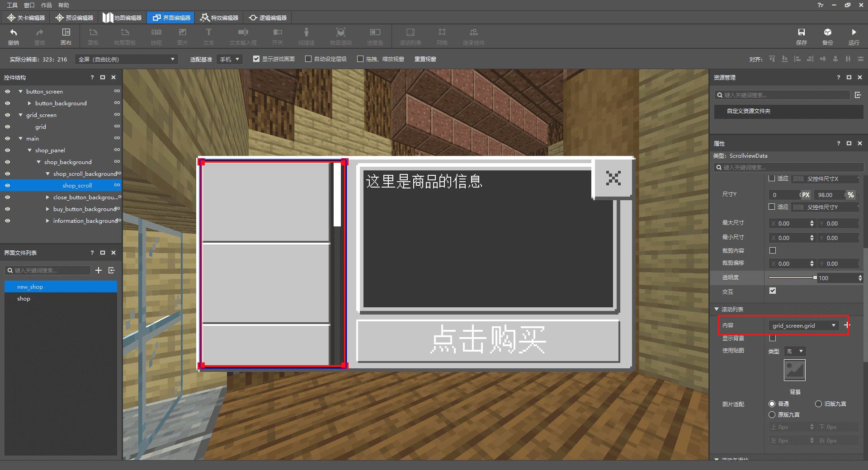Toggle the 裁剪内容 checkbox
This screenshot has height=470, width=868.
click(773, 250)
